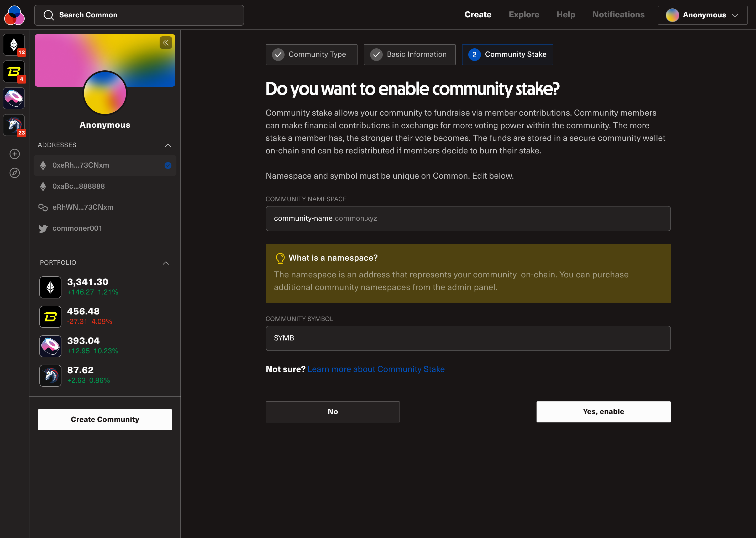The height and width of the screenshot is (538, 756).
Task: Click the Common logo in top-left corner
Action: click(14, 15)
